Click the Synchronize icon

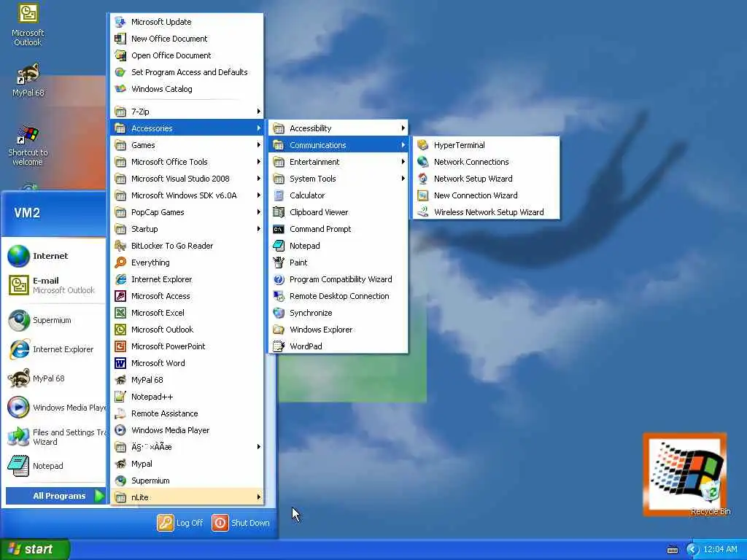pyautogui.click(x=279, y=313)
